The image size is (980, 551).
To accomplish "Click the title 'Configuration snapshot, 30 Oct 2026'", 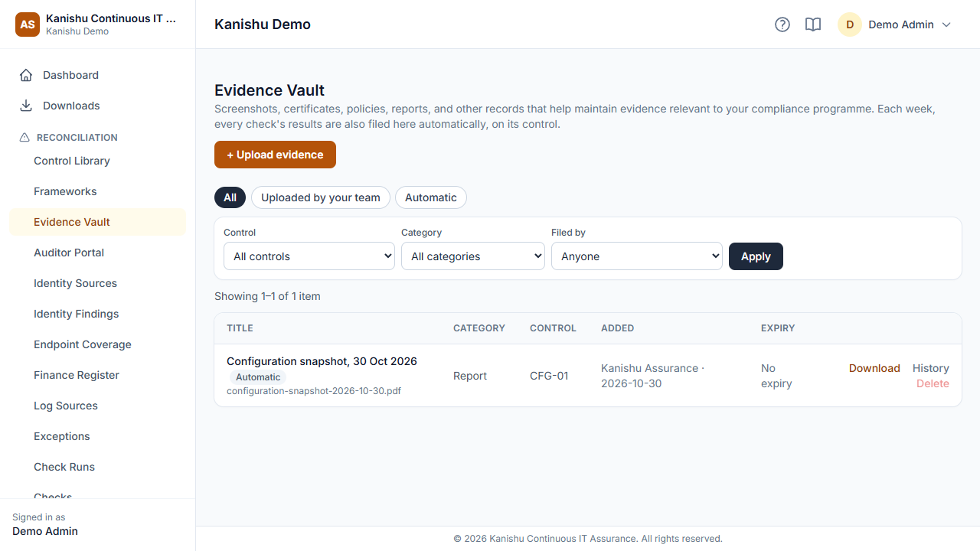I will point(322,361).
